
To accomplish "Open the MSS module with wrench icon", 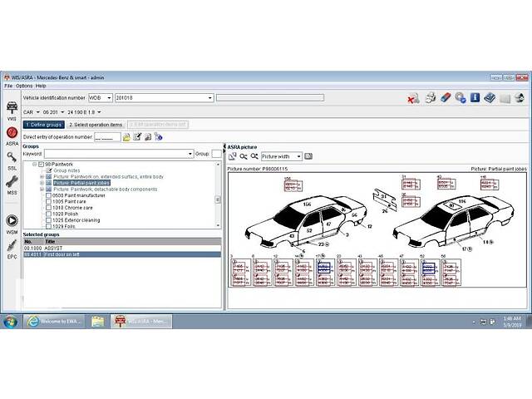I will point(12,185).
